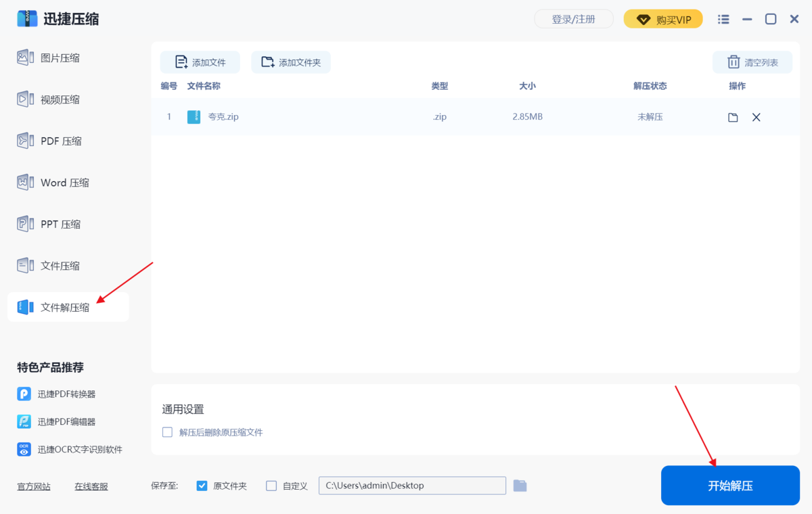Click inside the save path input field
This screenshot has width=812, height=514.
411,485
